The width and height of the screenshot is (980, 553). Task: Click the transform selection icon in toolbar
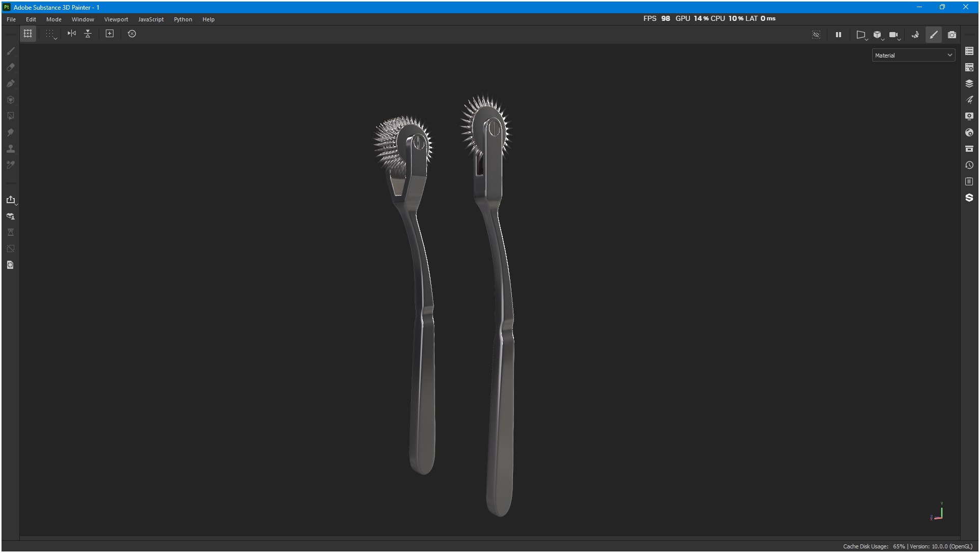(x=28, y=34)
